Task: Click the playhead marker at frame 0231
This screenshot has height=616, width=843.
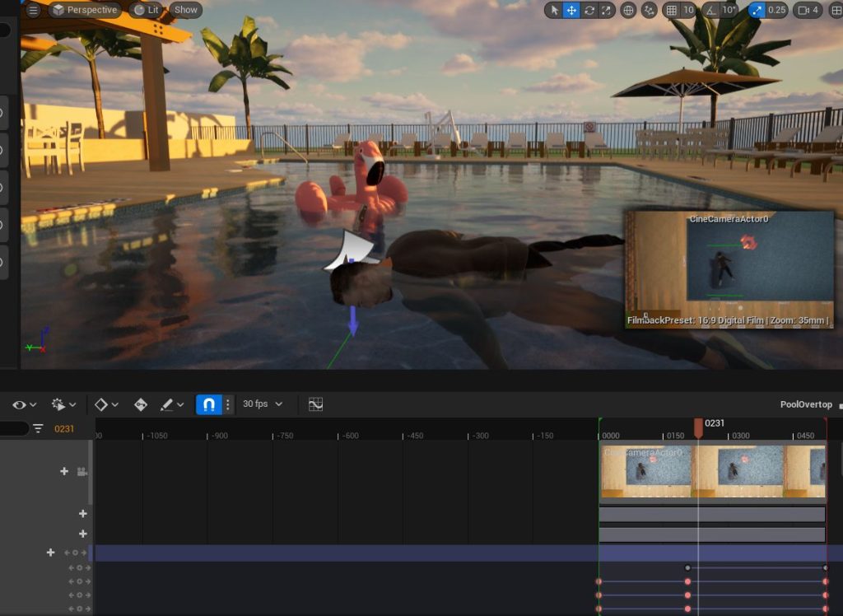Action: point(698,427)
